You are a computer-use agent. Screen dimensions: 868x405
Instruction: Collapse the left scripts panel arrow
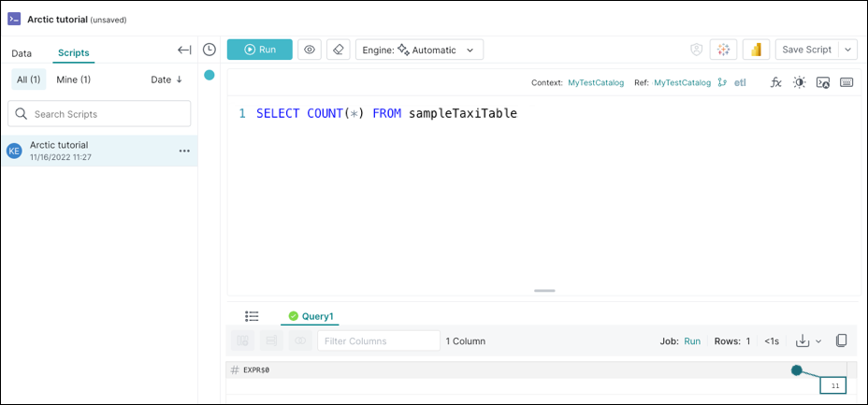184,51
